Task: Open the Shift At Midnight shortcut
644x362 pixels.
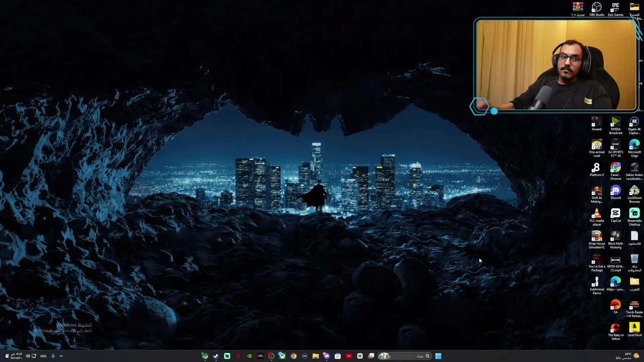Action: click(x=597, y=195)
